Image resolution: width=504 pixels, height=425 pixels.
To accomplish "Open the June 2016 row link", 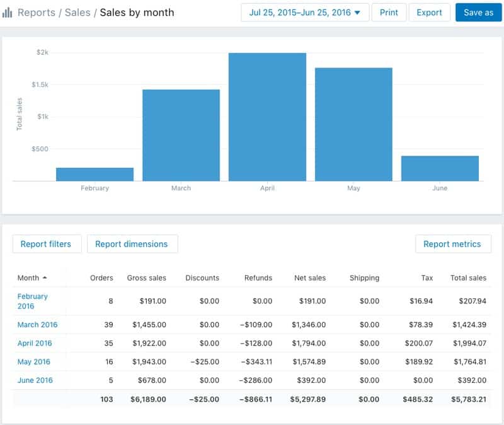I will pos(35,380).
